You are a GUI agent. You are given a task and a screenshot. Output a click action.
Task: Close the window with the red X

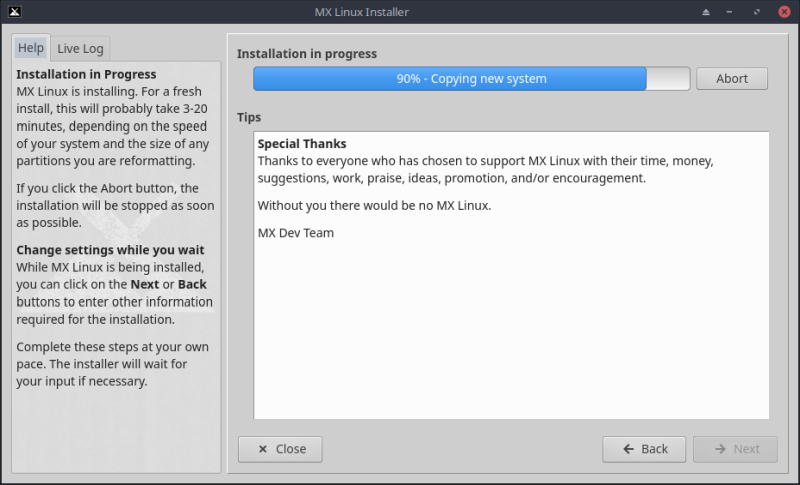pos(785,12)
